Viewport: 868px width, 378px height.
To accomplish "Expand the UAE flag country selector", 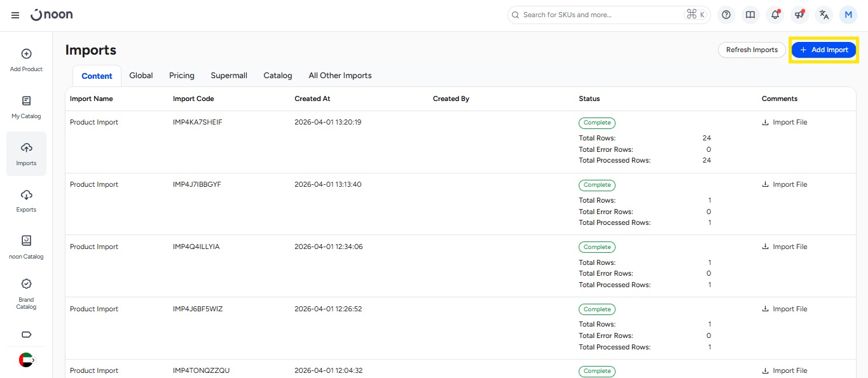I will (27, 360).
